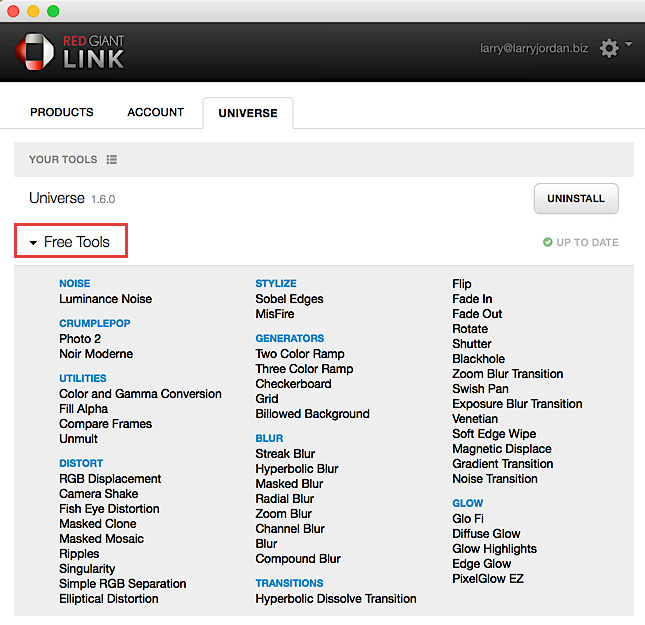Click the Blur category heading
Image resolution: width=645 pixels, height=625 pixels.
[269, 438]
